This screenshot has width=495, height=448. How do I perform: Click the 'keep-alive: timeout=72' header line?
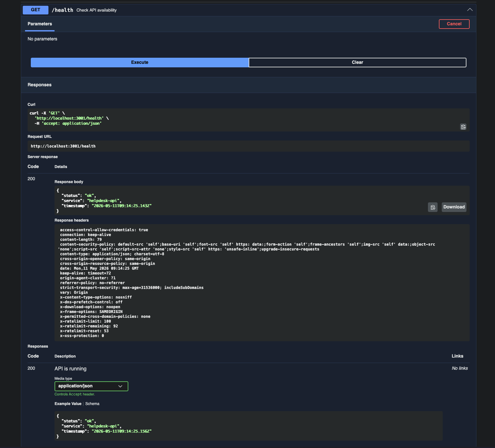tap(85, 273)
